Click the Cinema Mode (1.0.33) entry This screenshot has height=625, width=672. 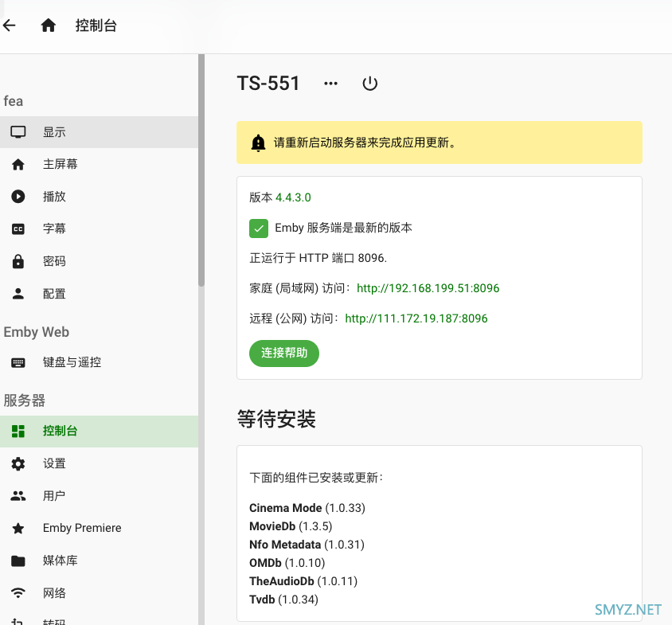307,508
